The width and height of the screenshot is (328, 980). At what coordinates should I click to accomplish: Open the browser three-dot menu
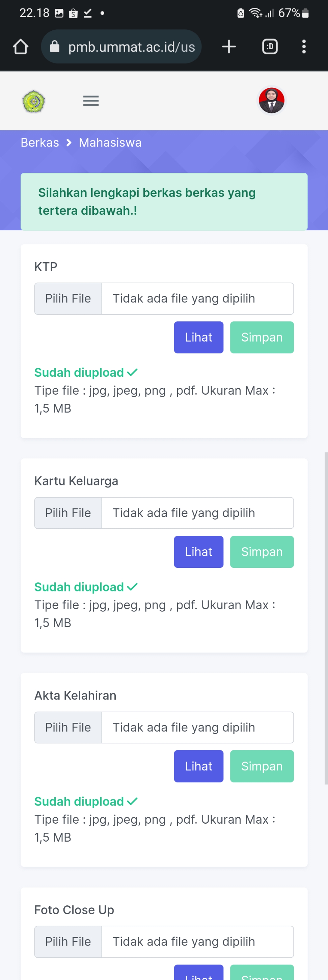point(304,47)
